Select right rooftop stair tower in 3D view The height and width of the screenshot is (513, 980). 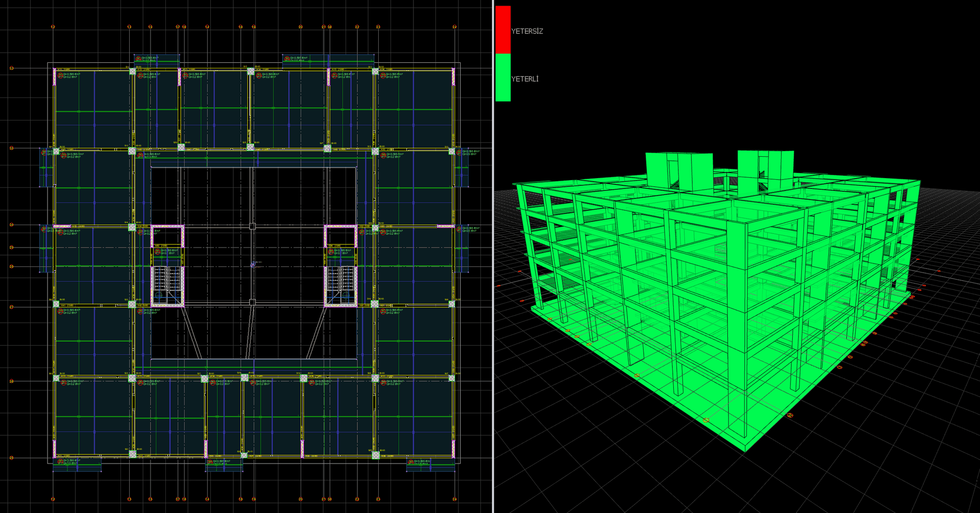(x=766, y=171)
